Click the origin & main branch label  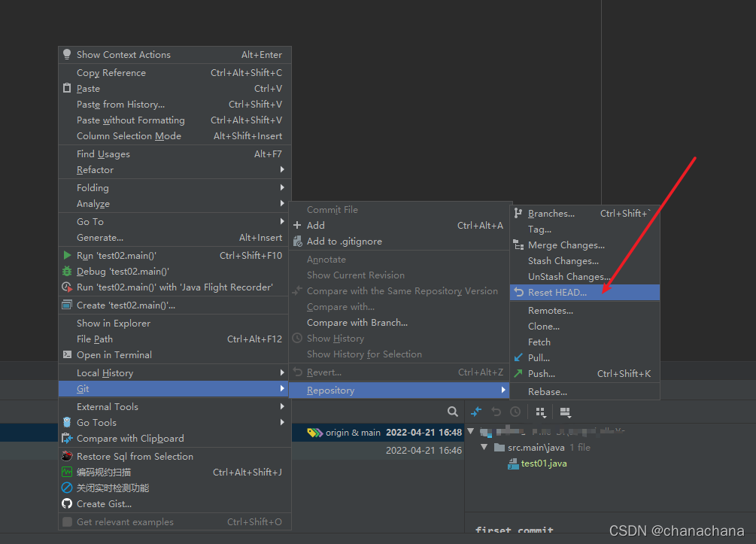coord(353,433)
